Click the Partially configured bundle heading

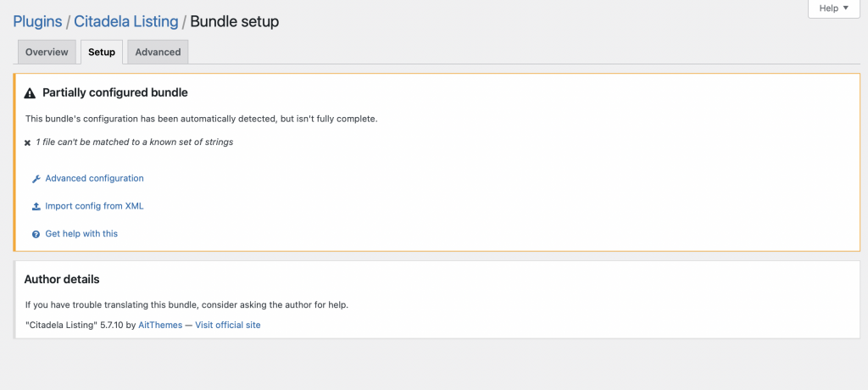click(x=114, y=92)
